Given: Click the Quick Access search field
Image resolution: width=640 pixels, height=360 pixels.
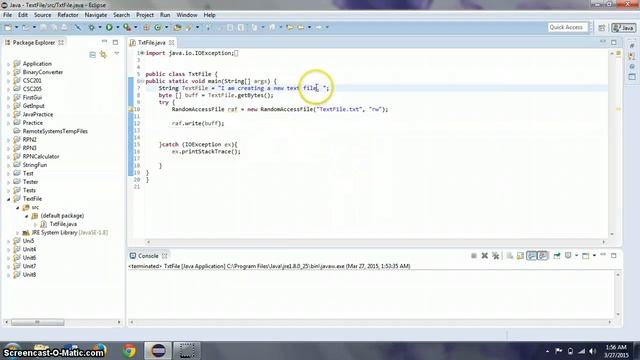Looking at the screenshot, I should tap(567, 27).
